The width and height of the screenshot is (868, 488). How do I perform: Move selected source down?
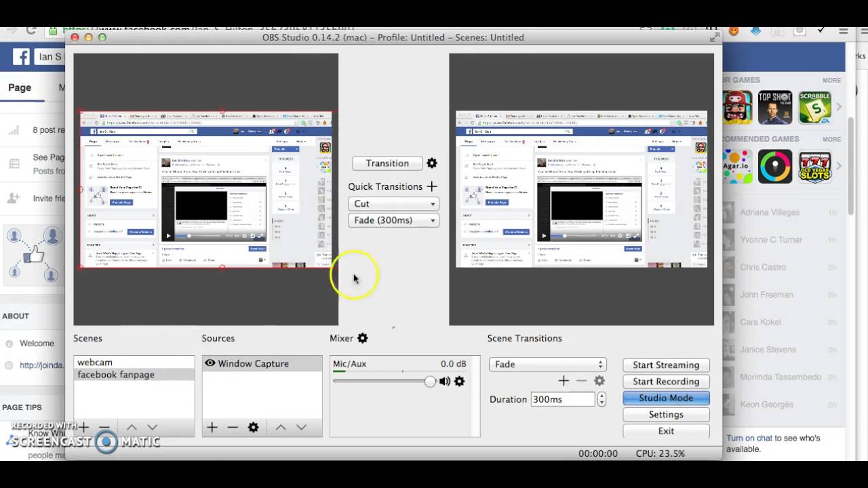302,428
